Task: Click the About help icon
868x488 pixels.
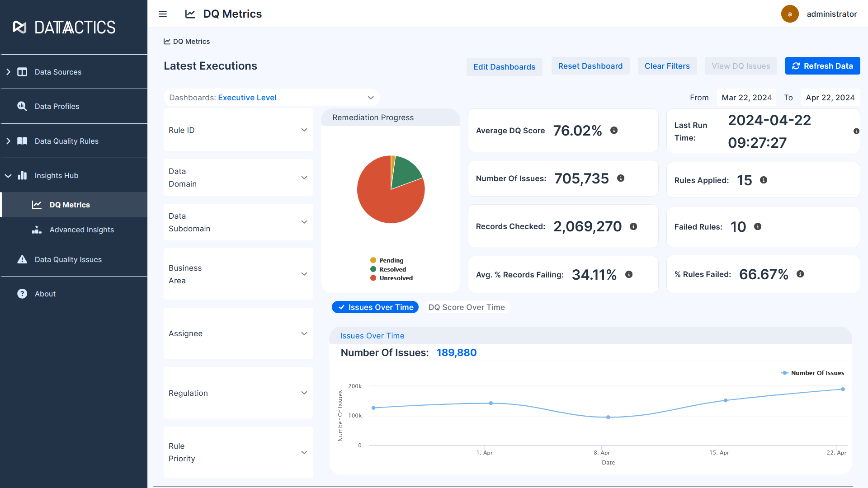Action: coord(22,294)
